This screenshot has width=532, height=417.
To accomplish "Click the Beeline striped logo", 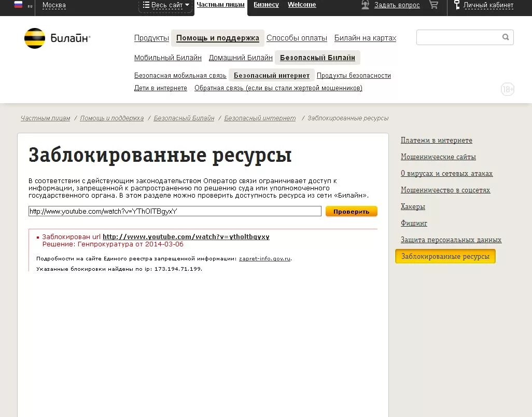I will pos(35,38).
